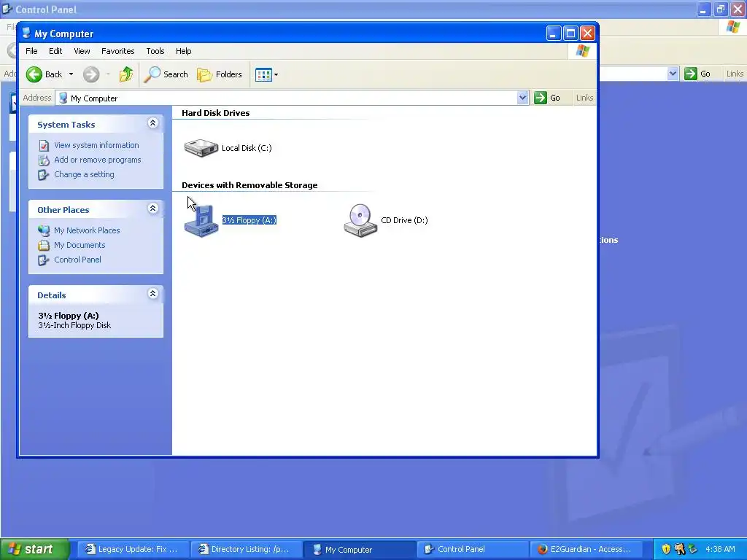Click the My Computer title bar icon
Image resolution: width=747 pixels, height=560 pixels.
(27, 34)
